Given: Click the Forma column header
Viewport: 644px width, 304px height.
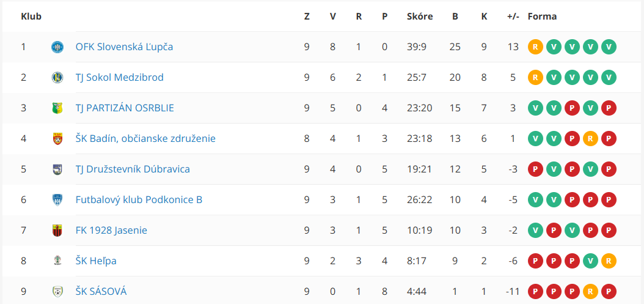Looking at the screenshot, I should coord(542,17).
